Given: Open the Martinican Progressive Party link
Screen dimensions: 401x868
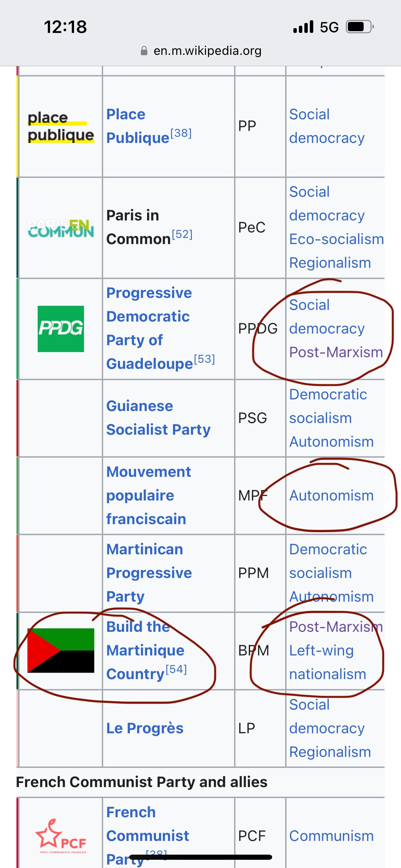Looking at the screenshot, I should pos(149,572).
